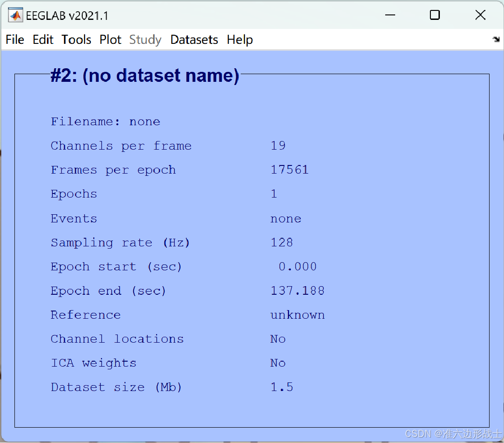504x443 pixels.
Task: Open the File menu
Action: tap(15, 40)
